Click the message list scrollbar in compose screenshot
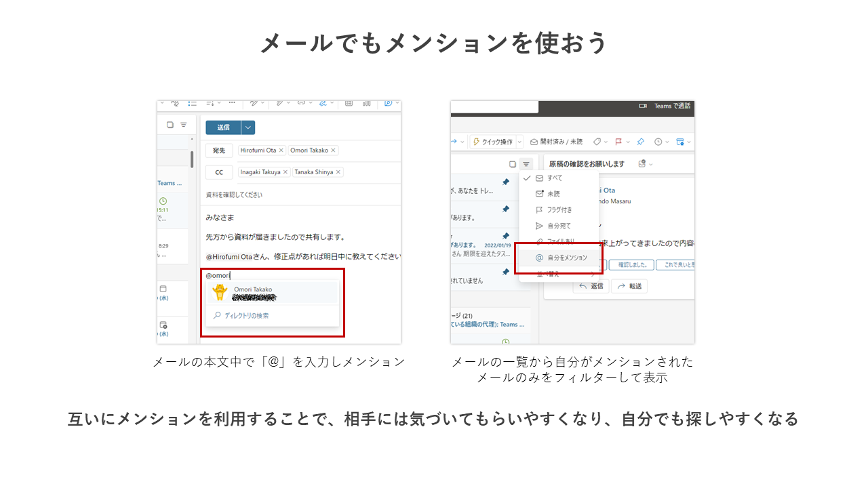Screen dimensions: 868x488 coord(192,159)
